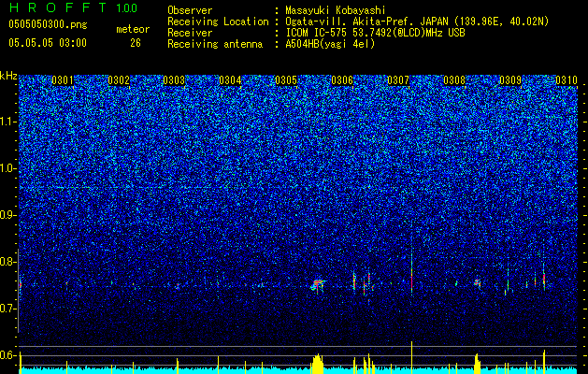Click the 0301 time marker
Viewport: 588px width, 374px height.
(63, 80)
